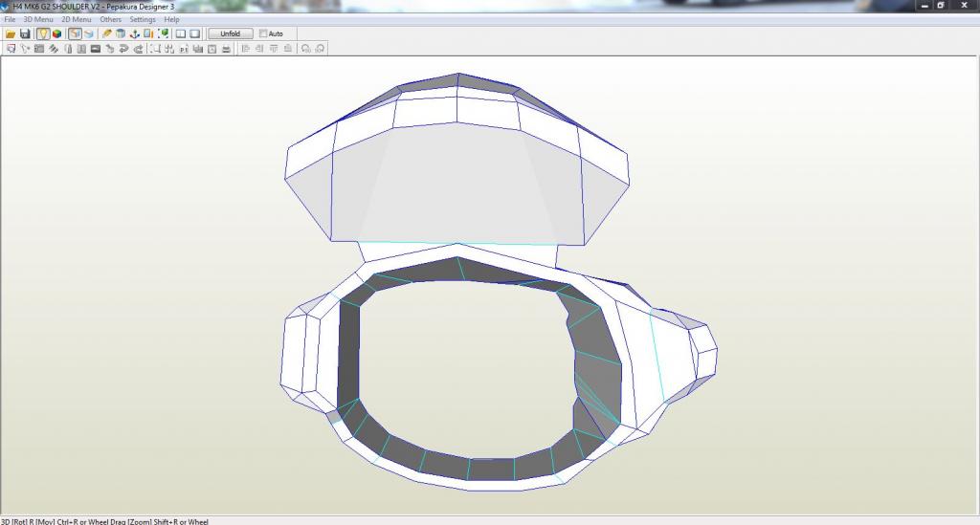
Task: Open the Others menu
Action: pyautogui.click(x=111, y=19)
